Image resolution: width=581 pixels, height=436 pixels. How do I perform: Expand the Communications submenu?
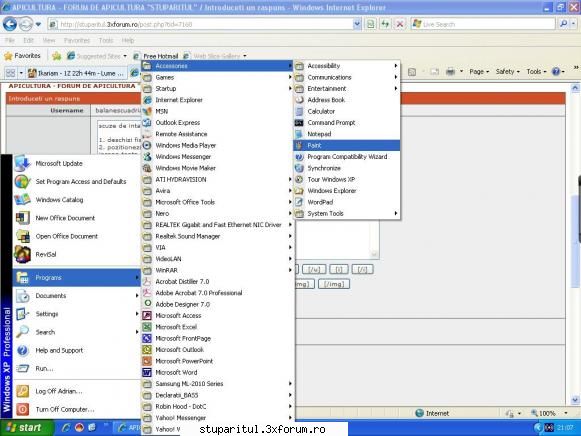tap(346, 77)
